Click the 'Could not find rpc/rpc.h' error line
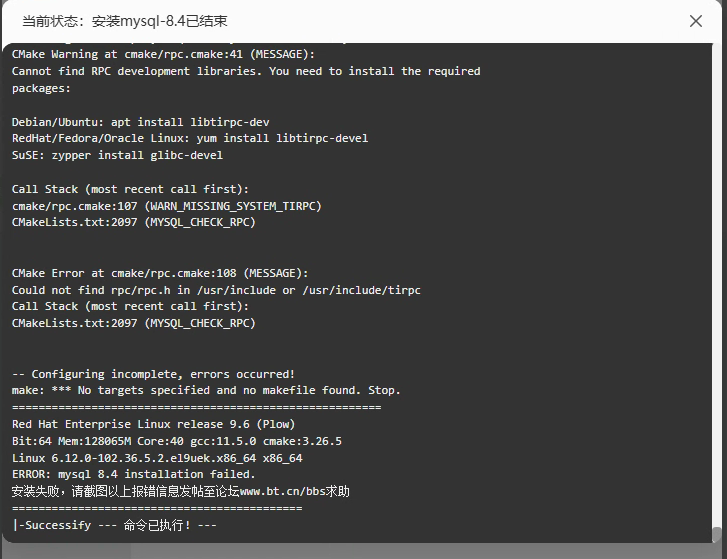The image size is (727, 559). click(216, 290)
